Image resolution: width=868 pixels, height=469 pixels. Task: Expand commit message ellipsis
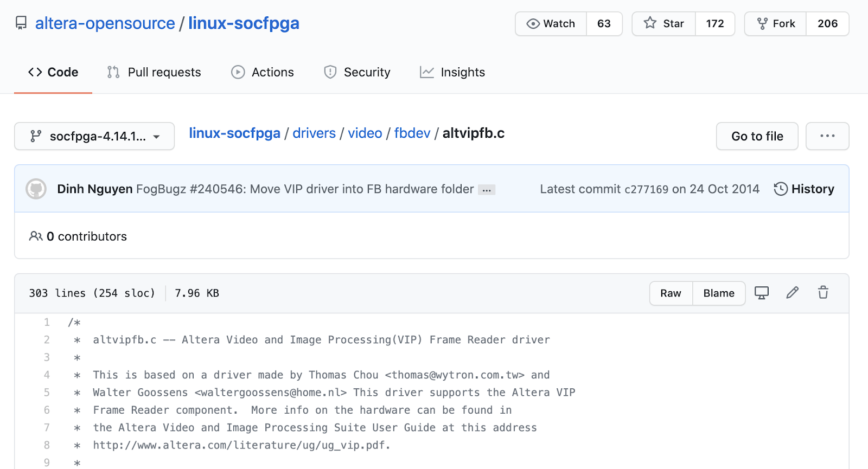point(487,190)
